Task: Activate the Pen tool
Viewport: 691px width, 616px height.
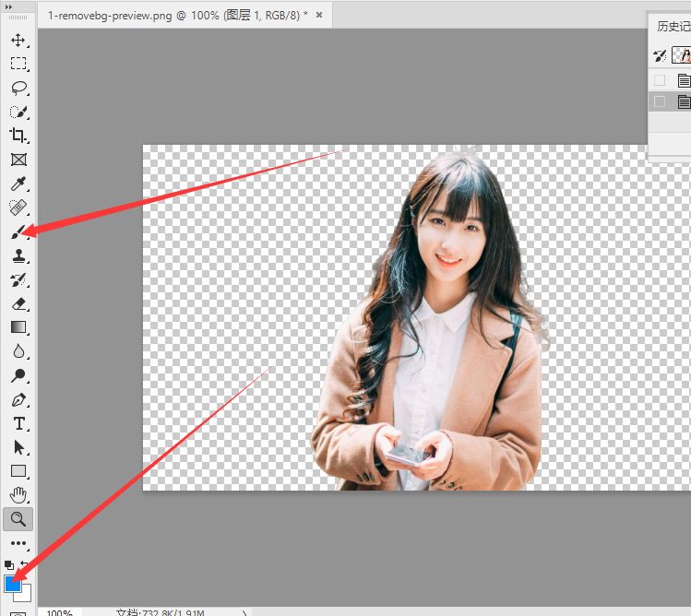Action: click(18, 400)
